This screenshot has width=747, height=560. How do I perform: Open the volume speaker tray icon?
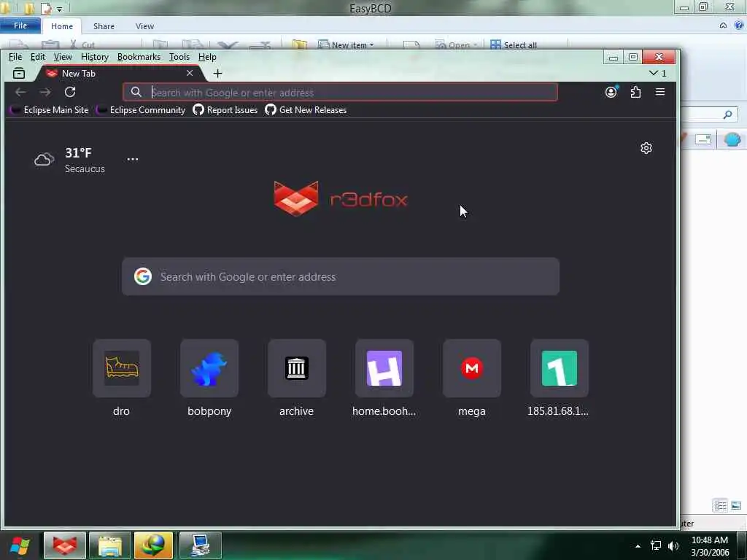click(673, 545)
